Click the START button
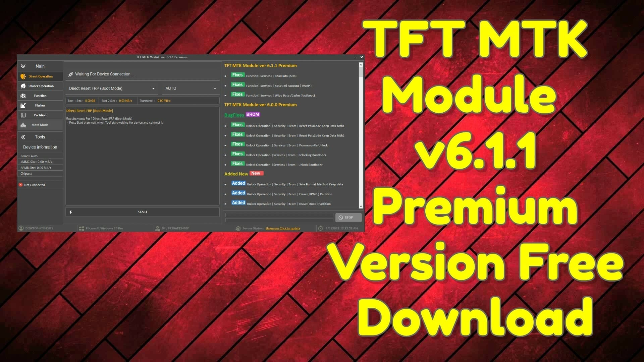Image resolution: width=644 pixels, height=362 pixels. 142,212
